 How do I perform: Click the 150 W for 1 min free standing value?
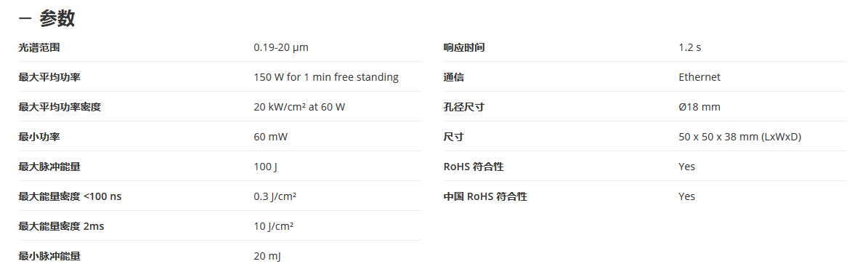326,78
